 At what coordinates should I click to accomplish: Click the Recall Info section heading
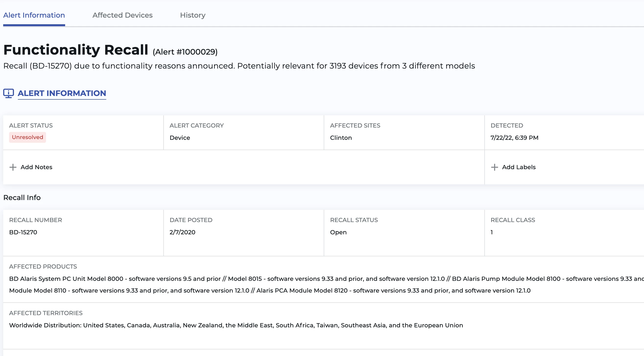point(22,198)
